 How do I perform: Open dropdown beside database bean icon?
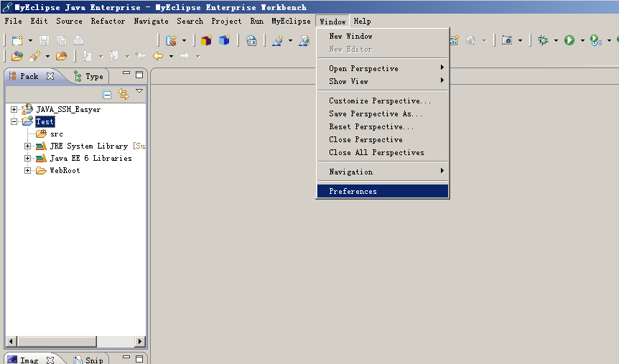(x=184, y=40)
